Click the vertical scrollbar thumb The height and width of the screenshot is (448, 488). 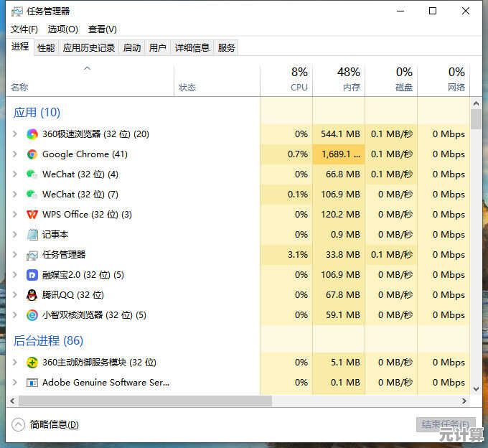pos(476,118)
